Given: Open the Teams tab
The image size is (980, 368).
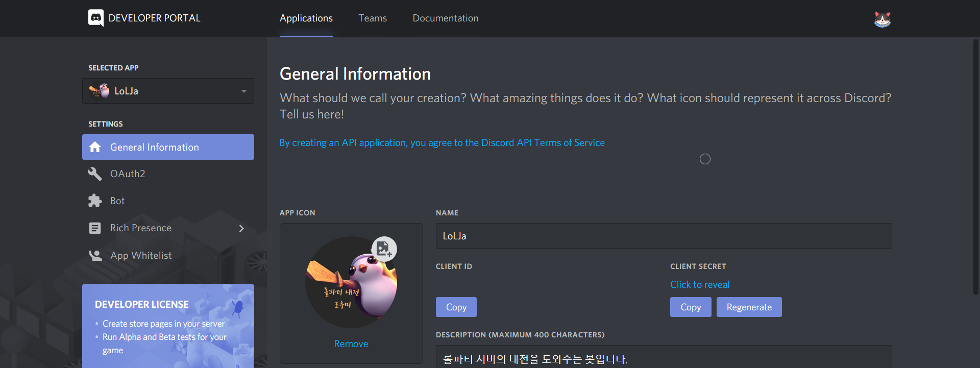Looking at the screenshot, I should tap(373, 18).
